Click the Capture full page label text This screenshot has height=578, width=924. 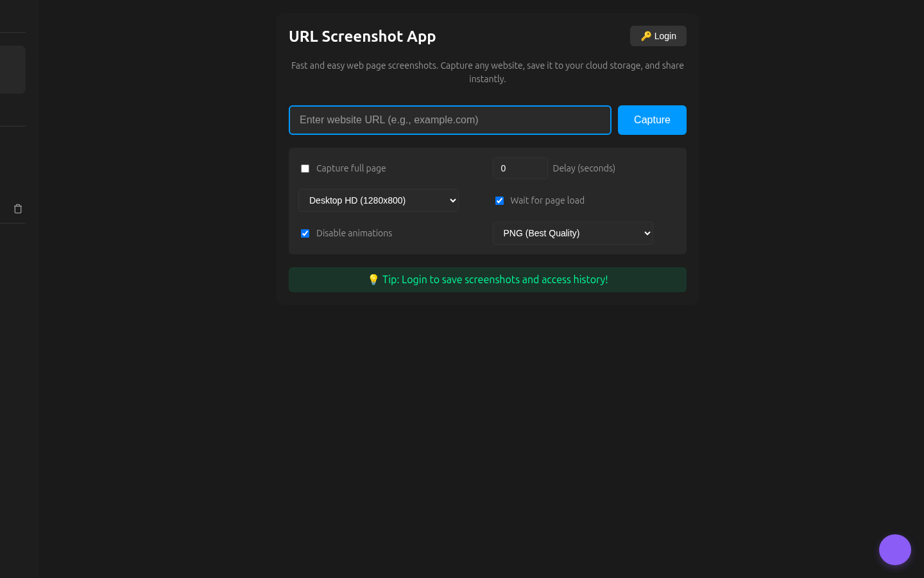point(351,168)
